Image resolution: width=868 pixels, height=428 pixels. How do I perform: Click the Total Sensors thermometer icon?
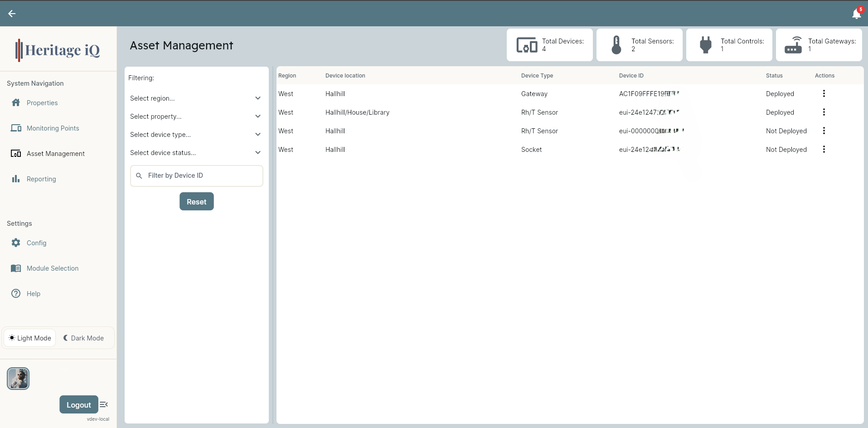point(616,45)
